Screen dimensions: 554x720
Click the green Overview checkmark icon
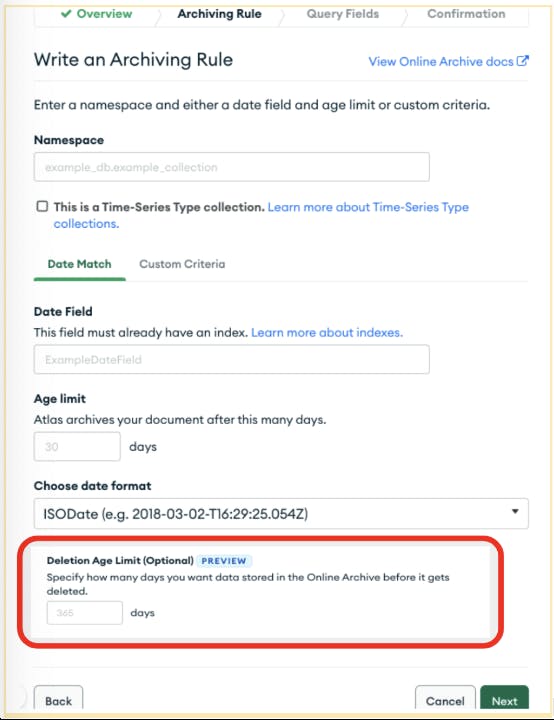66,14
